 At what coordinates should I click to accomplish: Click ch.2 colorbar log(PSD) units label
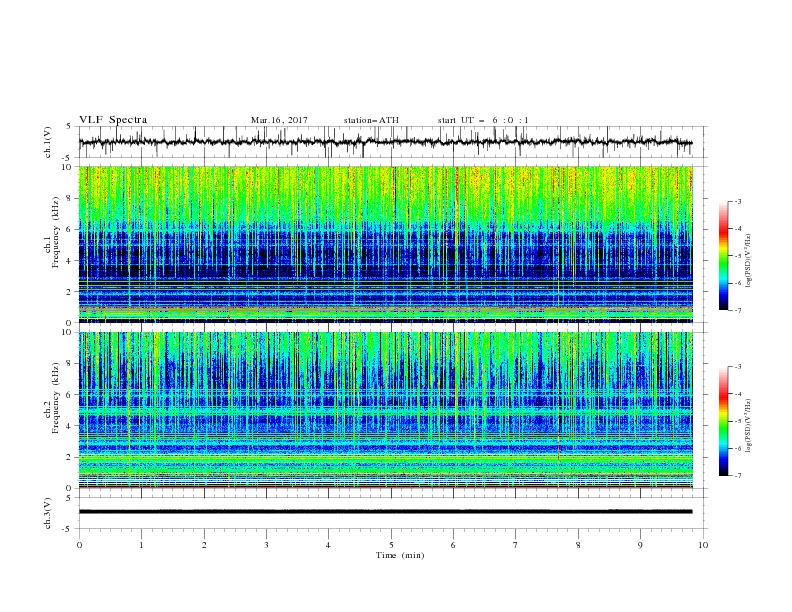tap(748, 426)
